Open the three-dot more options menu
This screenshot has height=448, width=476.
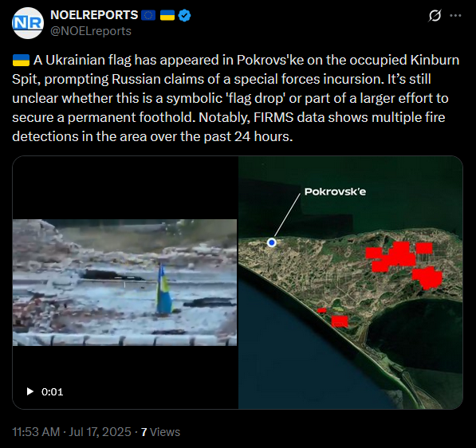(x=455, y=15)
